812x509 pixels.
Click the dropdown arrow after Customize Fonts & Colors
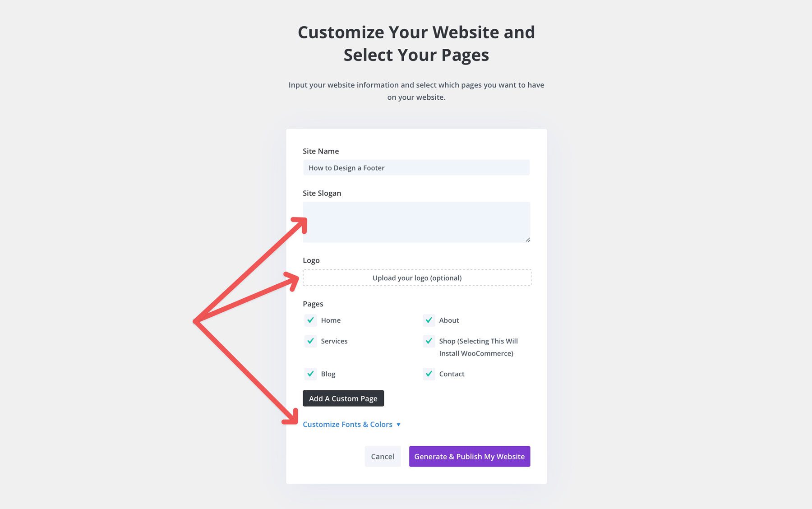(x=398, y=424)
